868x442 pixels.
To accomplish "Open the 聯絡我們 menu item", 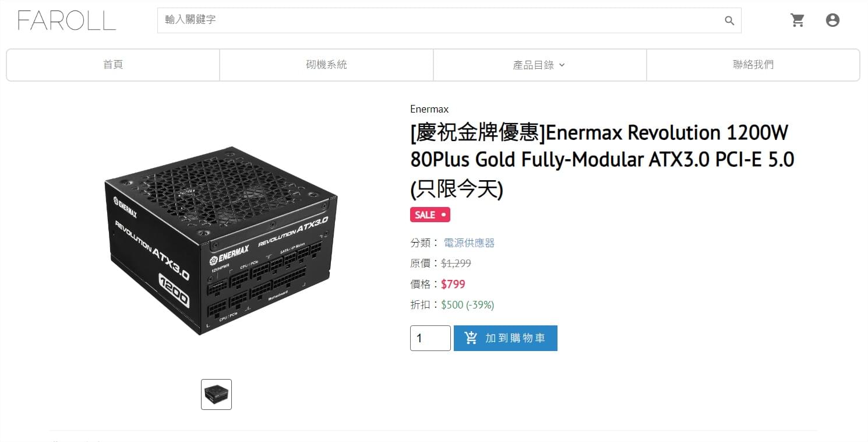I will tap(753, 65).
